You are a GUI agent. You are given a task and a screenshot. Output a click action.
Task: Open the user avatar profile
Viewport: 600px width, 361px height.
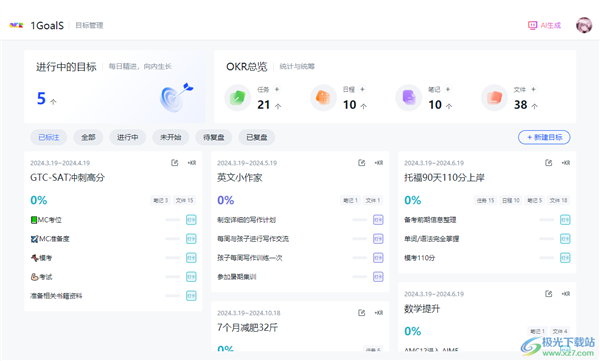pos(584,25)
